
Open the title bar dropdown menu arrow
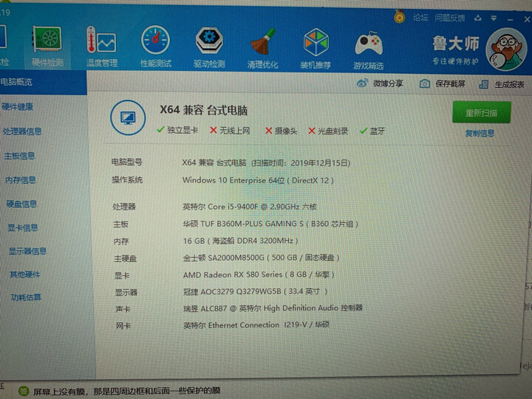(494, 18)
